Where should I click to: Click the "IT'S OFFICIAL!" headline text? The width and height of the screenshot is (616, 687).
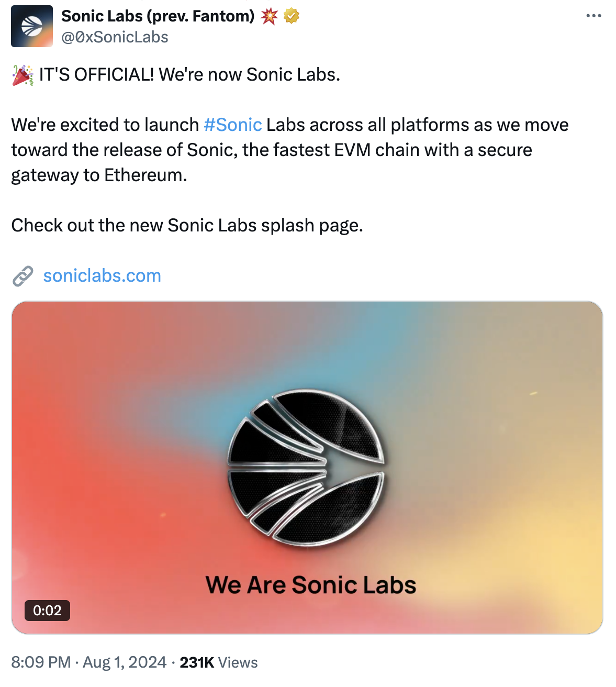tap(96, 75)
